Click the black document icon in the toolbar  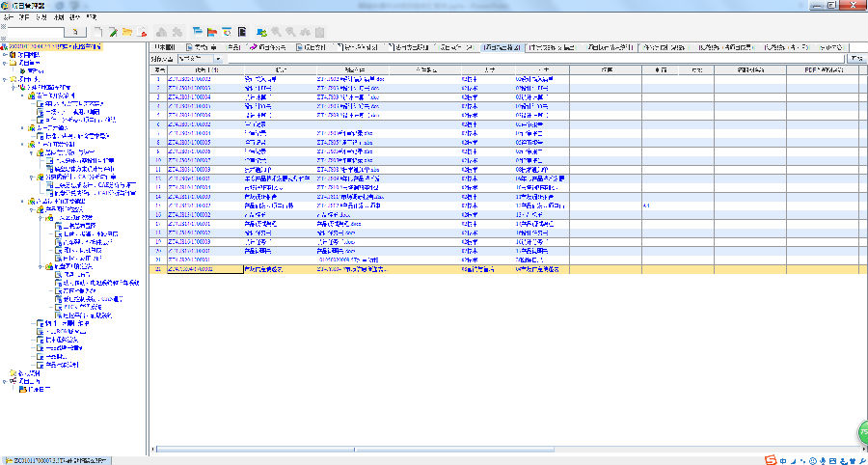(241, 32)
